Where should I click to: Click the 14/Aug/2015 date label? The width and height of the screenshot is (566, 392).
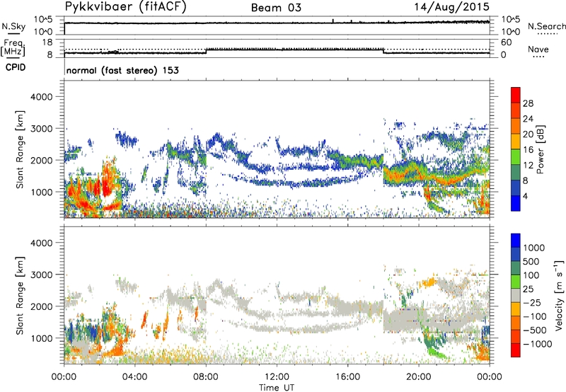click(451, 6)
